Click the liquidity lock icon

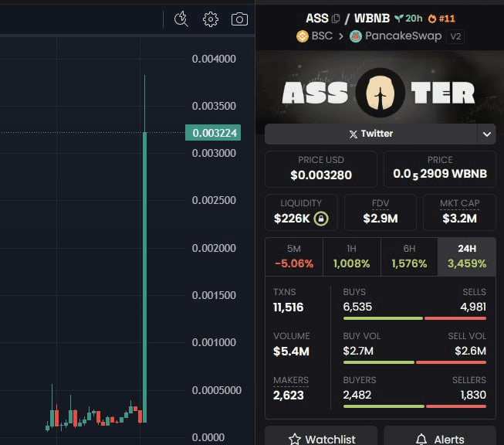(321, 219)
